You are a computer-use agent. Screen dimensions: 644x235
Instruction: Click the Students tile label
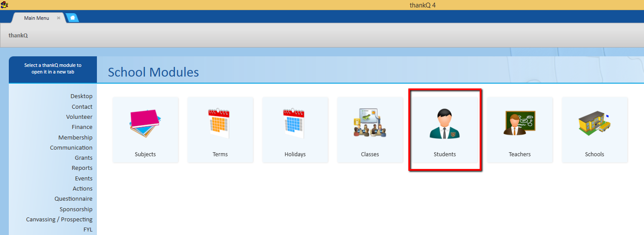(445, 154)
